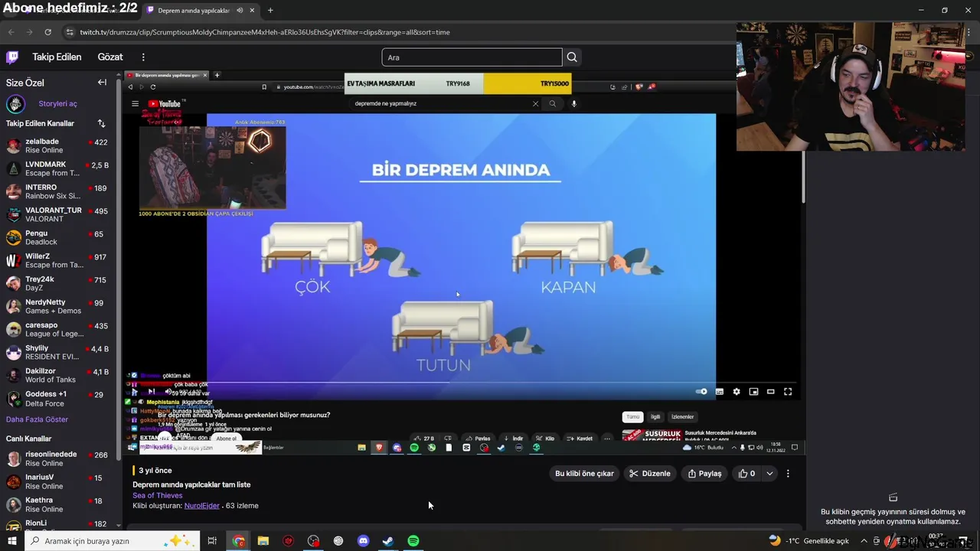Switch to the Takip Edilen tab
Viewport: 980px width, 551px height.
[57, 57]
